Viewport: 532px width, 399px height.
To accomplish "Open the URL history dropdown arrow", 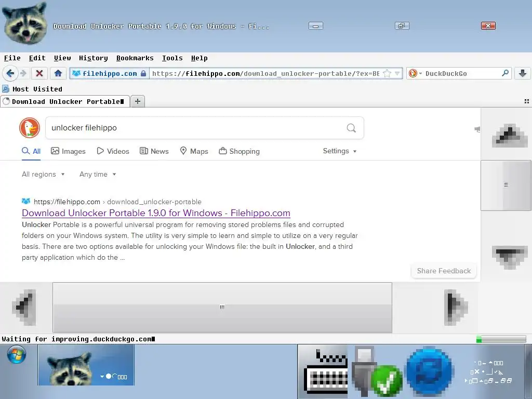I will pyautogui.click(x=397, y=73).
